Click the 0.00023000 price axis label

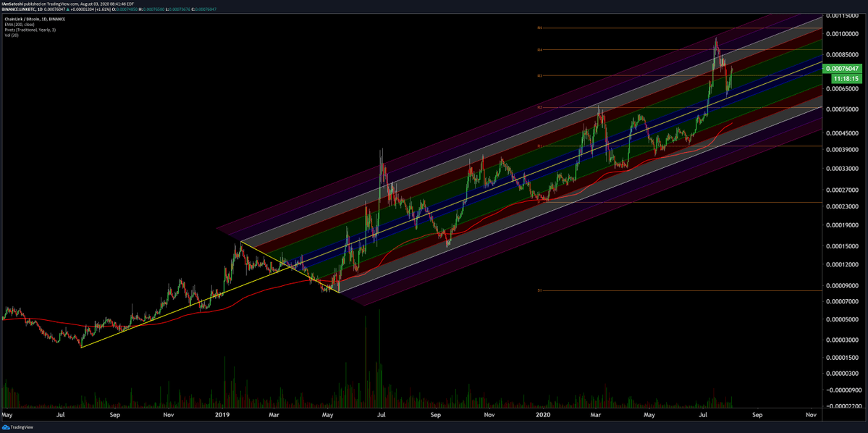pyautogui.click(x=844, y=207)
